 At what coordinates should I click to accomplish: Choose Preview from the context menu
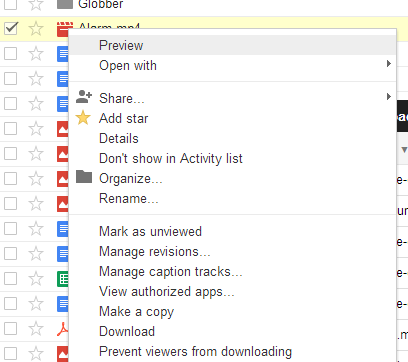pos(232,45)
